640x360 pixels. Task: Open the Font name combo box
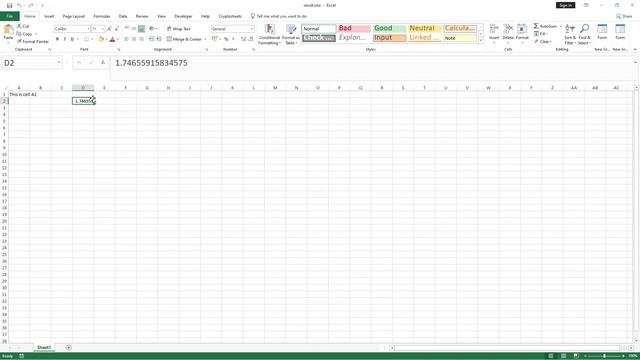point(71,29)
